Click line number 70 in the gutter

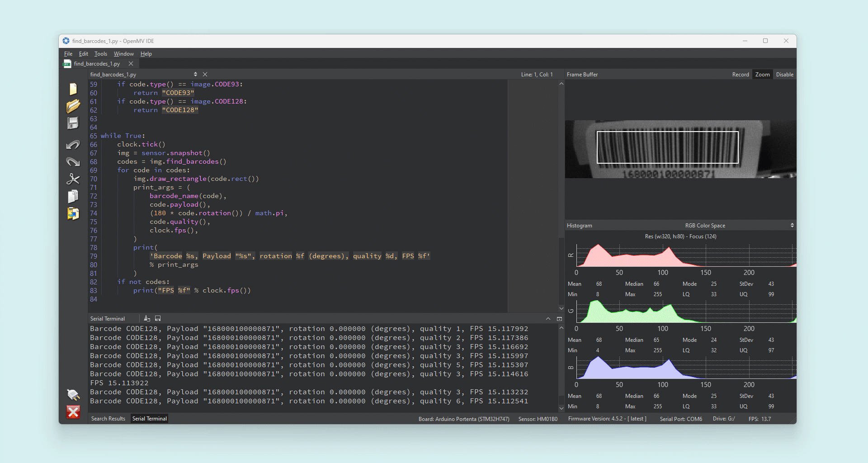click(x=94, y=179)
